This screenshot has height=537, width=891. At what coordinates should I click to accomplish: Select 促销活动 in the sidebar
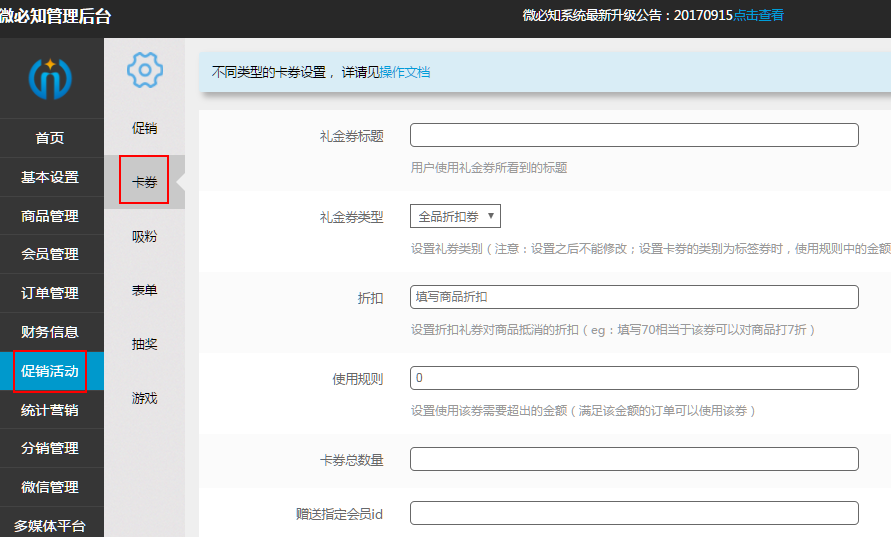(50, 371)
